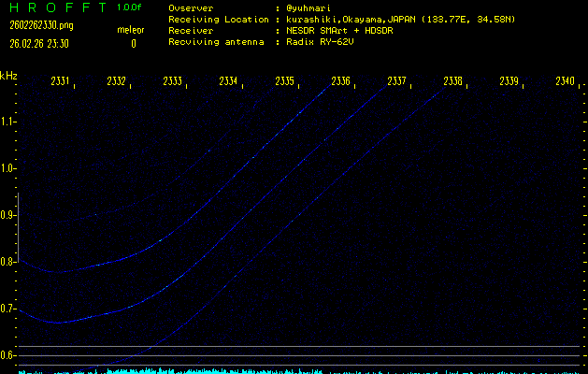The image size is (588, 374).
Task: Click the 26.02.26 23:30 timestamp
Action: pos(34,43)
